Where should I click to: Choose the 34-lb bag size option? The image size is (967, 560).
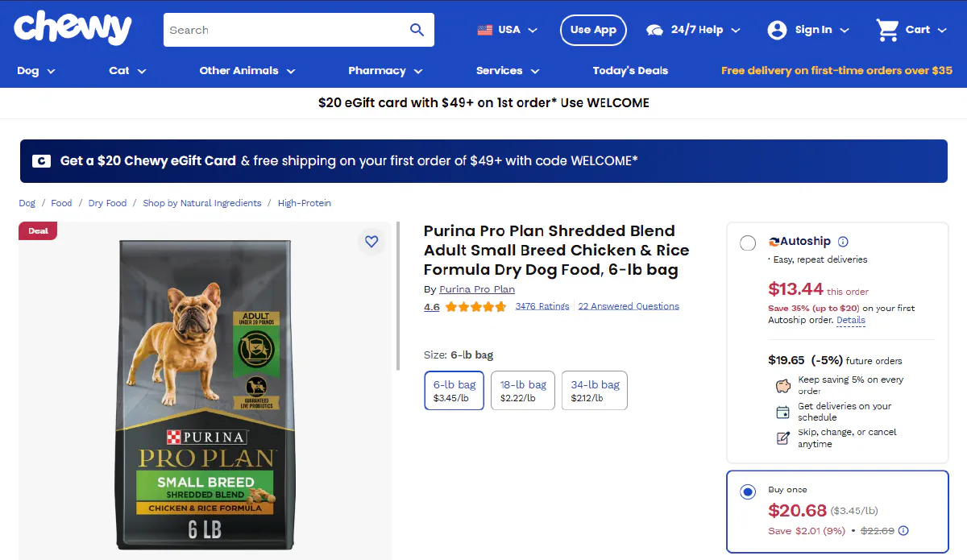click(x=595, y=391)
